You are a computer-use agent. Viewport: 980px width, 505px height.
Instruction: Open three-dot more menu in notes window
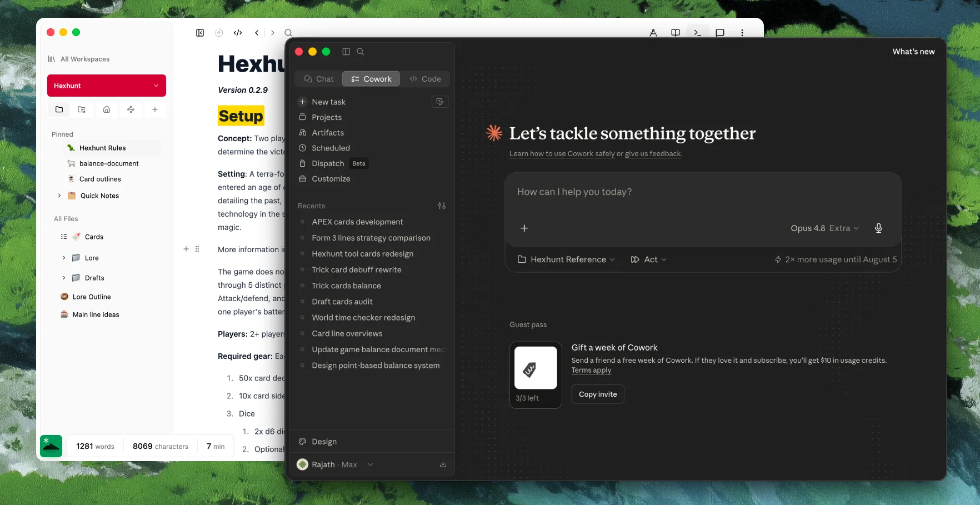coord(742,33)
